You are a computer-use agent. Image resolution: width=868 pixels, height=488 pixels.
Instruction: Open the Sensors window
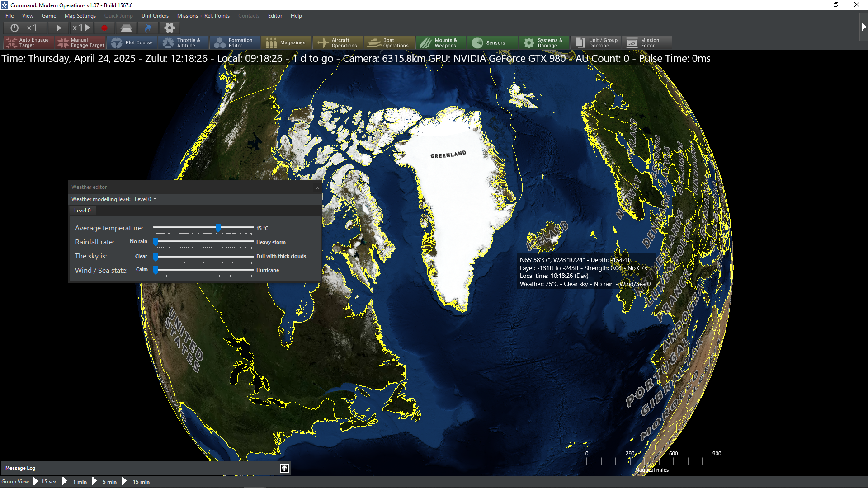[x=493, y=42]
